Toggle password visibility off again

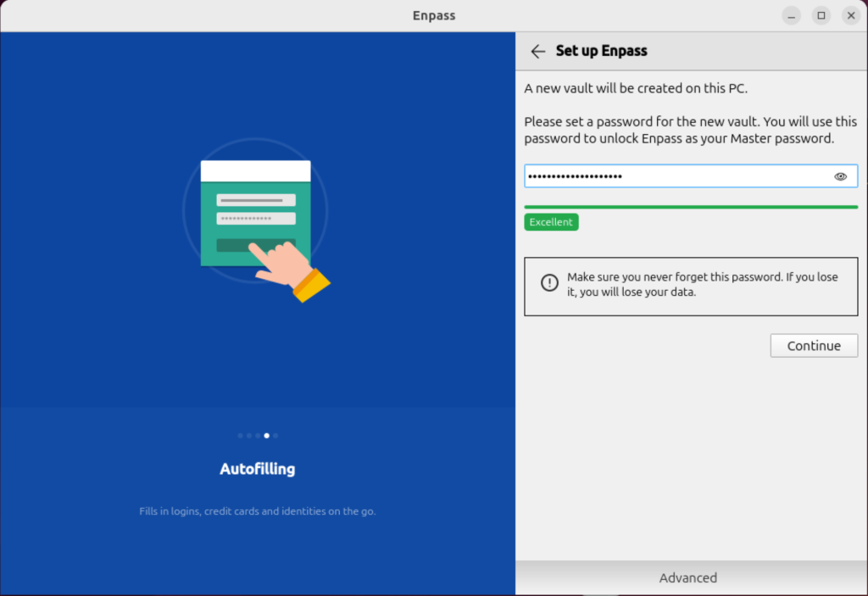tap(840, 175)
